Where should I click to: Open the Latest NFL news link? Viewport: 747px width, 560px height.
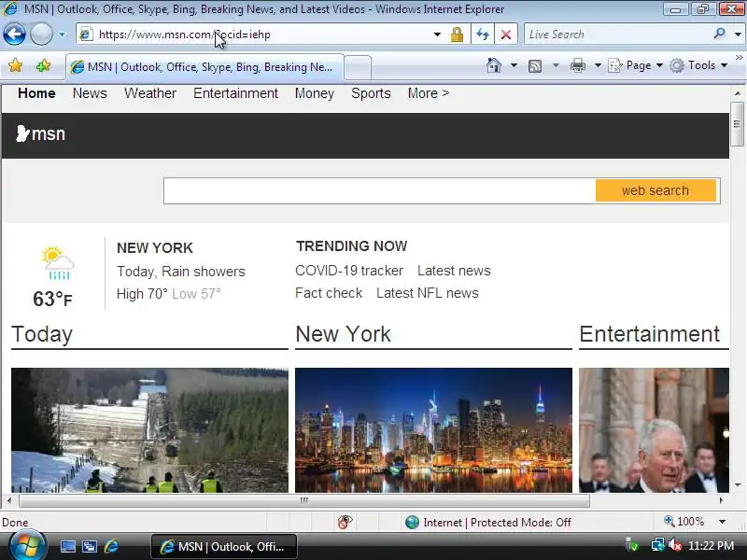tap(428, 293)
